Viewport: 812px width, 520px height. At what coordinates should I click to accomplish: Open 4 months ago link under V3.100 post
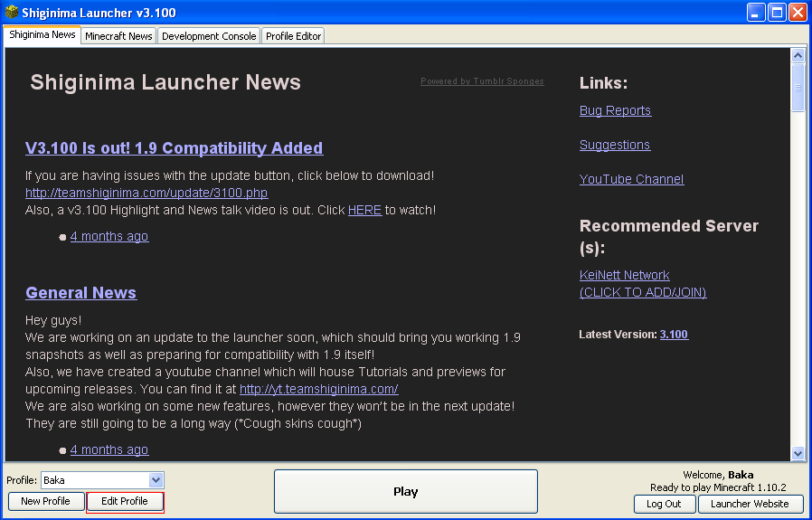(109, 236)
